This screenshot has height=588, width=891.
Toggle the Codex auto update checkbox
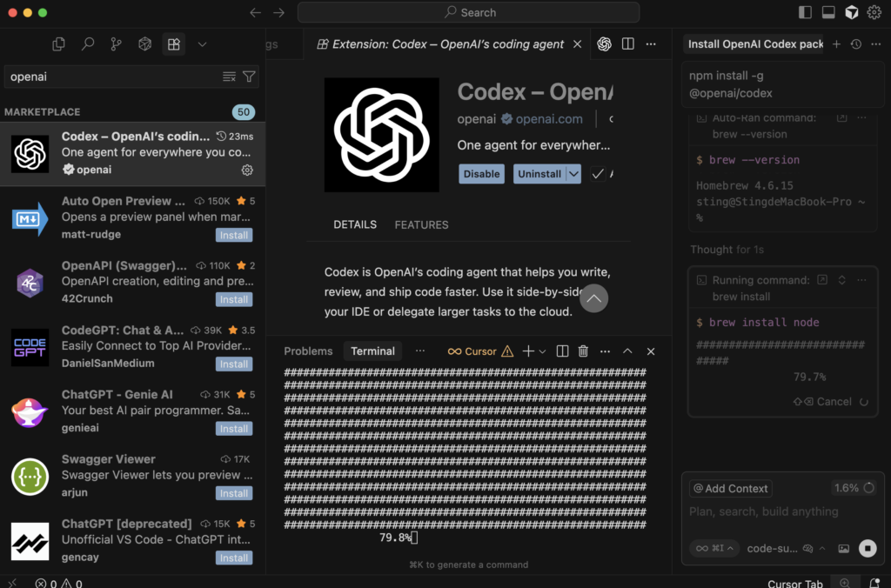click(598, 174)
